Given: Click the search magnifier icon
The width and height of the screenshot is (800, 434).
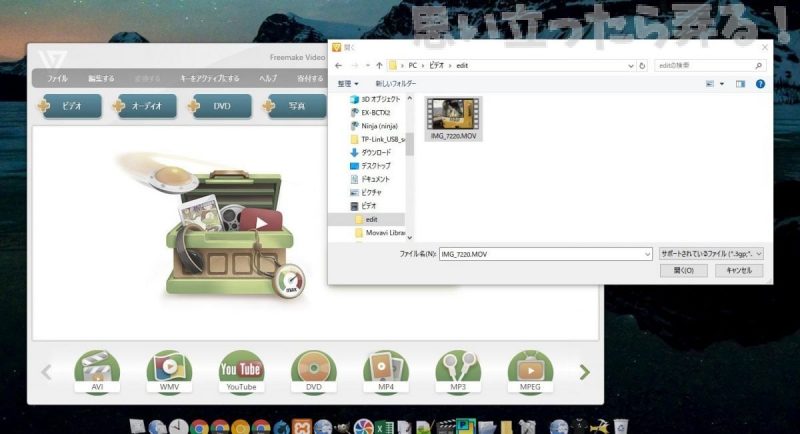Looking at the screenshot, I should pos(758,66).
